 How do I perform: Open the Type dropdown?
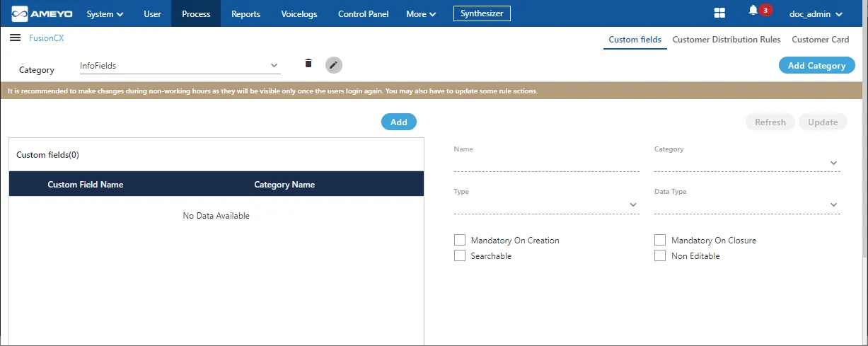[546, 205]
